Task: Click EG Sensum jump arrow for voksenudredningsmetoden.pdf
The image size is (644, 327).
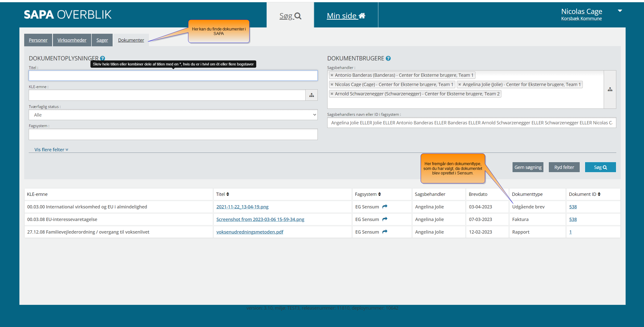Action: 385,232
